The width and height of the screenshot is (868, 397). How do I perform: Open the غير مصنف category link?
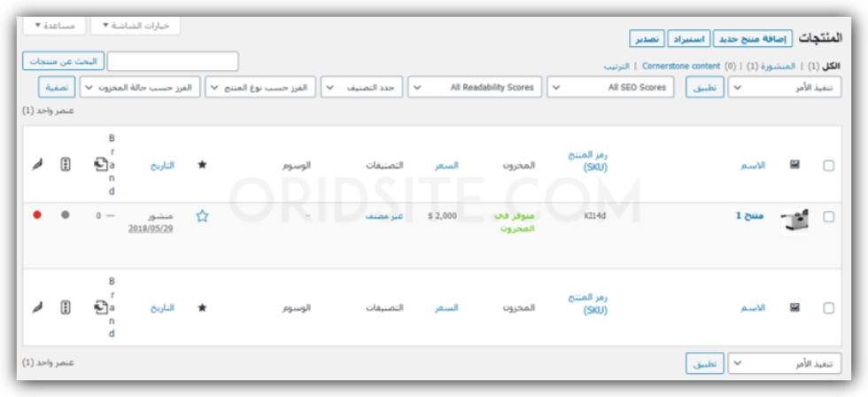[384, 215]
